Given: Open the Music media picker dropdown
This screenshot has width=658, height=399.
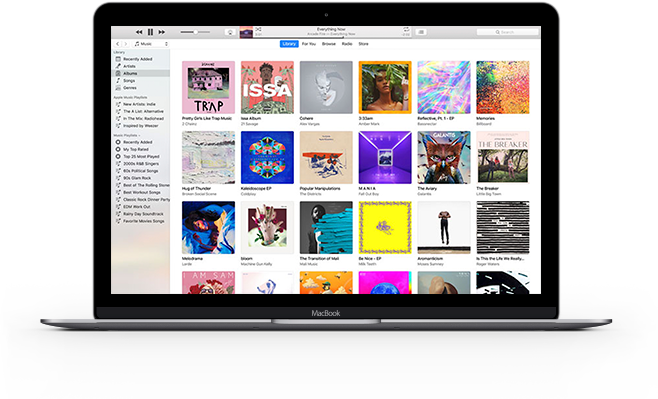Looking at the screenshot, I should click(x=151, y=44).
